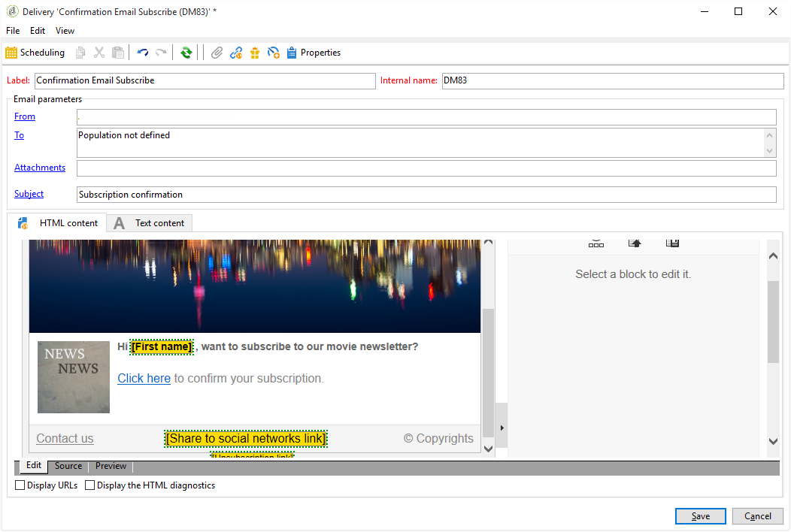Refresh with the green arrows icon
Viewport: 791px width, 532px height.
click(x=186, y=53)
